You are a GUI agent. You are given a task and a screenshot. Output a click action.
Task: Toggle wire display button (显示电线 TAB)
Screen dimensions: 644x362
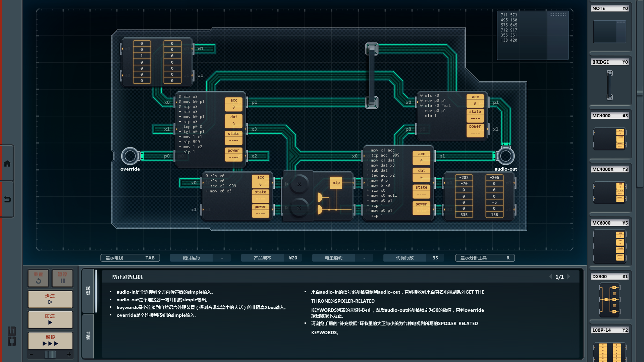(x=130, y=258)
